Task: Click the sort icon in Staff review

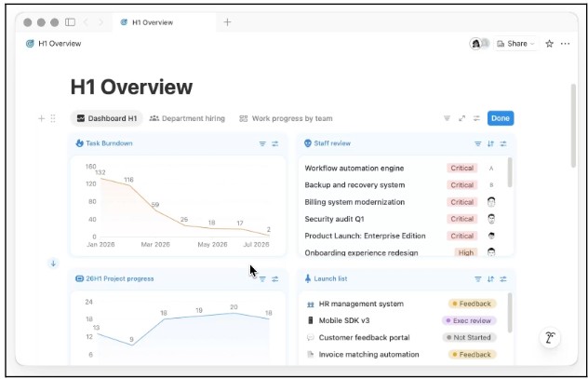Action: [490, 143]
